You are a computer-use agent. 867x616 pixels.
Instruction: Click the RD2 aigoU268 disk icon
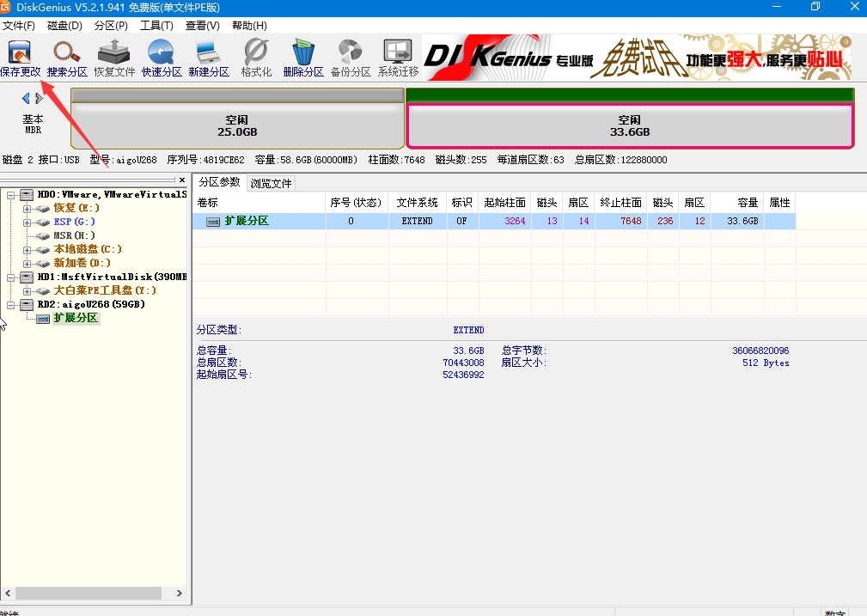click(27, 305)
